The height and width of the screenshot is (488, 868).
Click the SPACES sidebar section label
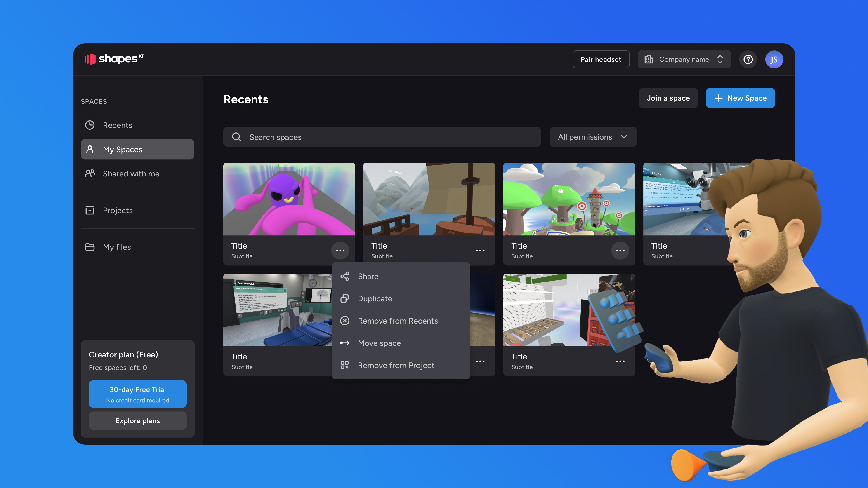point(94,101)
